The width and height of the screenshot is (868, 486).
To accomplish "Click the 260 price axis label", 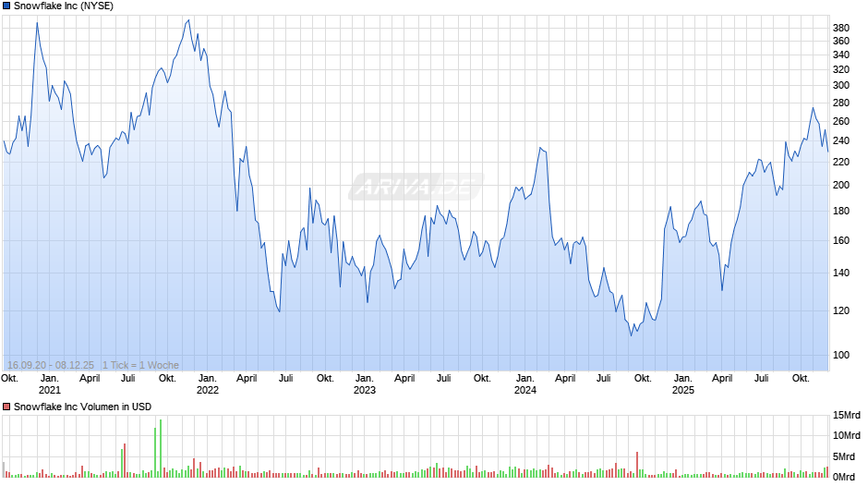I will (841, 121).
